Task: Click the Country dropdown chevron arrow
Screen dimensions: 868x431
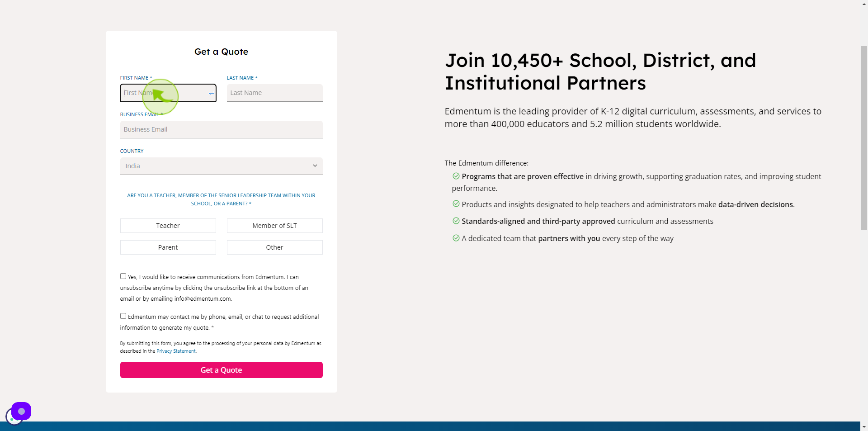Action: (315, 166)
